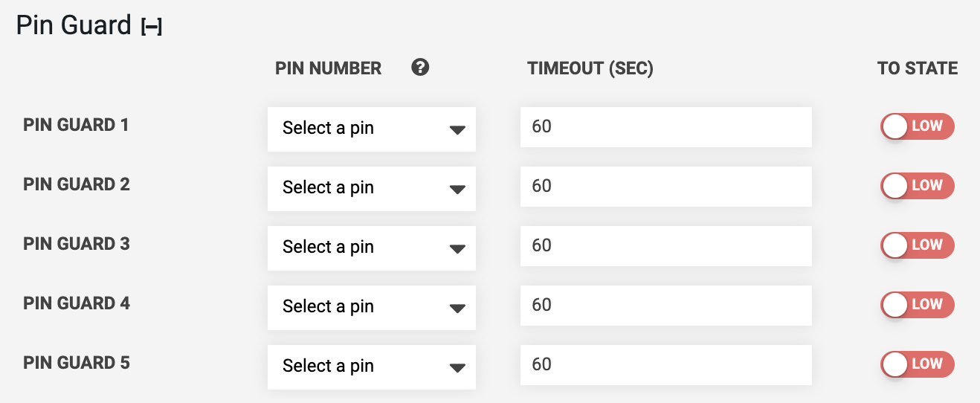Toggle Pin Guard 5 to state switch
The image size is (980, 403).
pyautogui.click(x=918, y=364)
